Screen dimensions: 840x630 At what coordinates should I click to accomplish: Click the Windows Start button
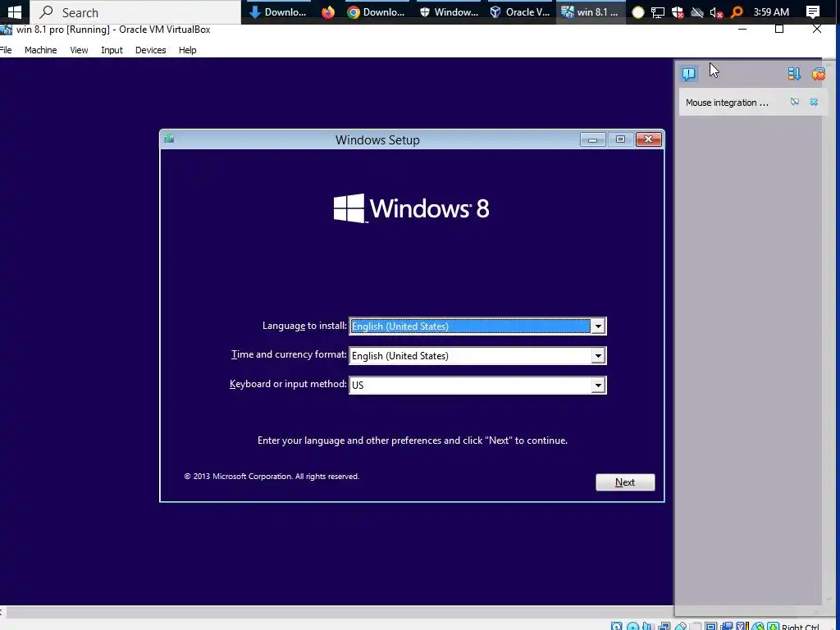(15, 11)
